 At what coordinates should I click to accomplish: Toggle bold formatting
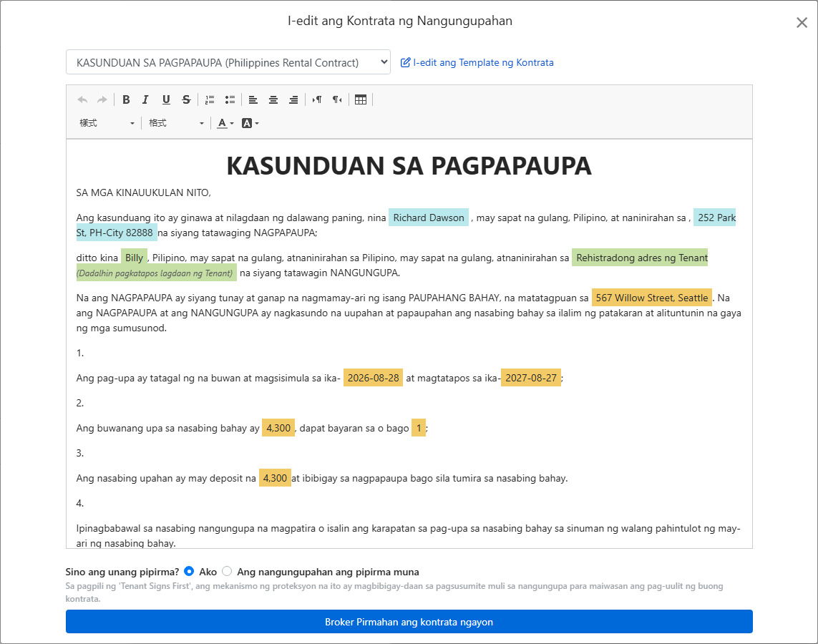tap(126, 99)
